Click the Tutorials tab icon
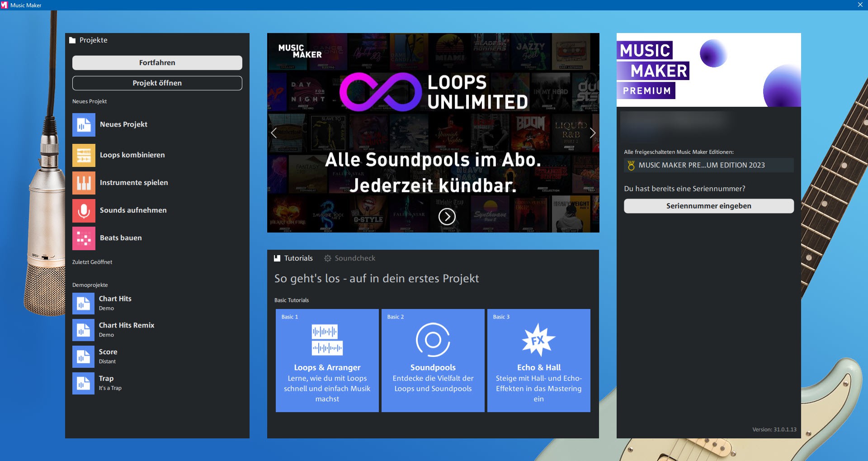This screenshot has width=868, height=461. (x=277, y=258)
